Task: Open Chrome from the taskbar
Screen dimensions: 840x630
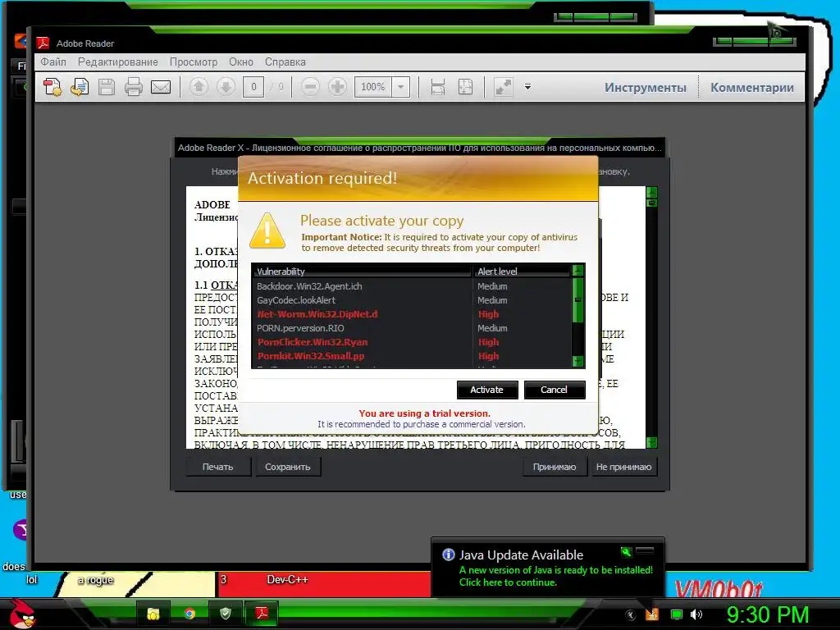Action: point(189,614)
